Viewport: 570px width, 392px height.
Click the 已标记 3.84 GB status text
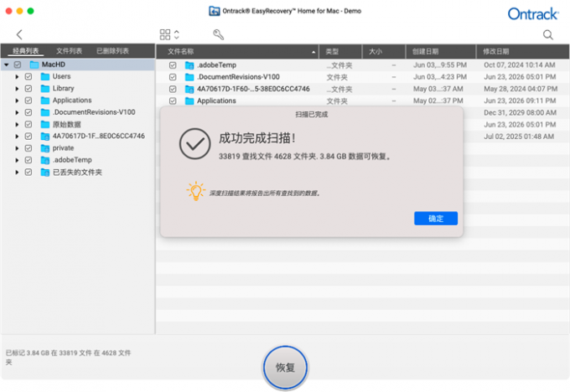coord(68,357)
